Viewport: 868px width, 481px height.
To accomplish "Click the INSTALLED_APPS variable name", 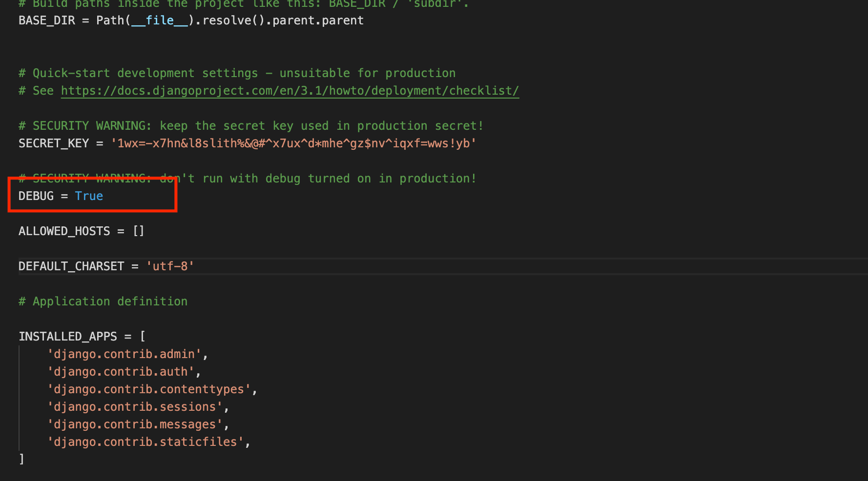I will click(x=67, y=336).
